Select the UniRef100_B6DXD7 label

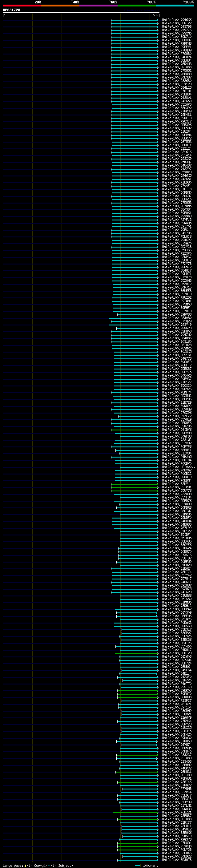tap(177, 40)
